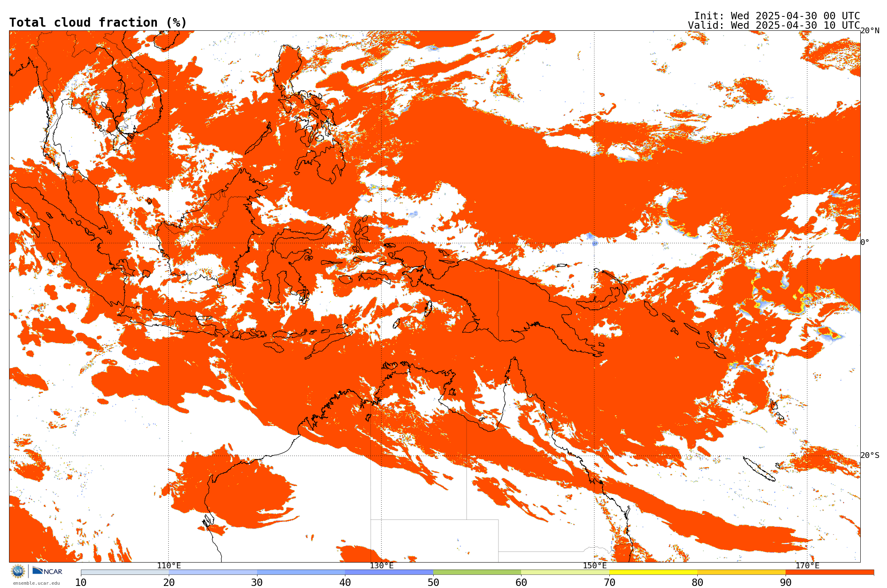Click the colorbar tick label 10
The image size is (887, 588).
coord(81,582)
